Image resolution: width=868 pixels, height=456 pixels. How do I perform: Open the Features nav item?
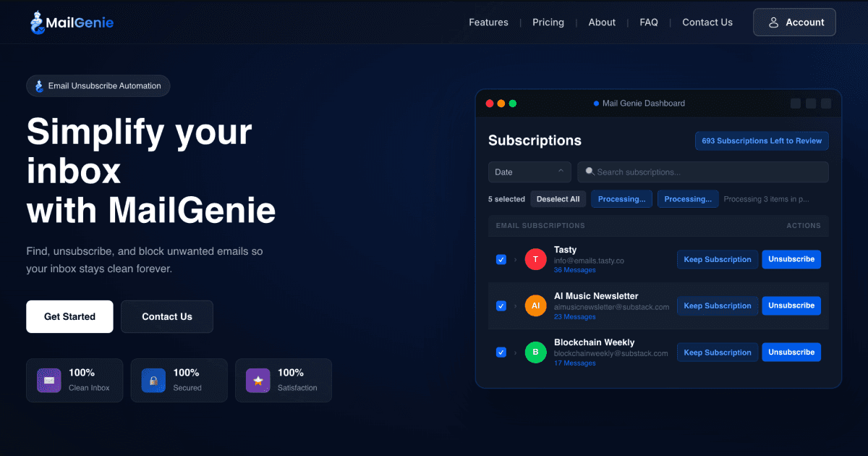(488, 22)
